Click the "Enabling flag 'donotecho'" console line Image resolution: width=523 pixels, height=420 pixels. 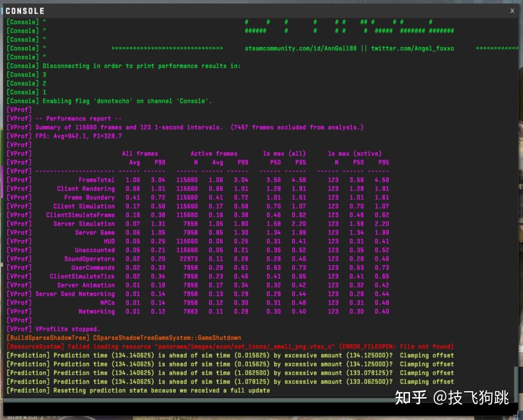tap(109, 101)
